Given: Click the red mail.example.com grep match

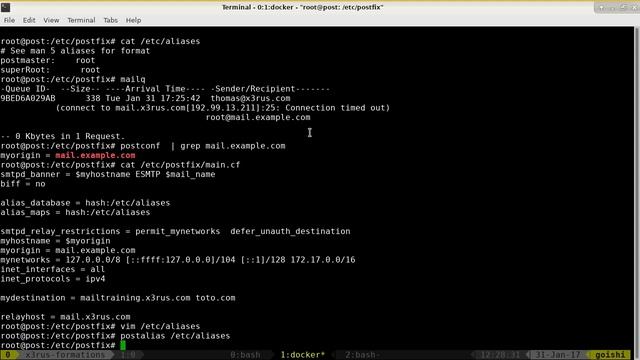Looking at the screenshot, I should click(95, 156).
